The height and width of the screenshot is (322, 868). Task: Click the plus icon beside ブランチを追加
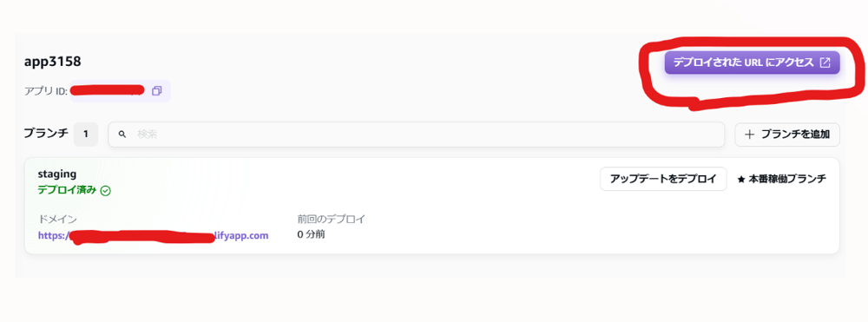click(x=750, y=135)
